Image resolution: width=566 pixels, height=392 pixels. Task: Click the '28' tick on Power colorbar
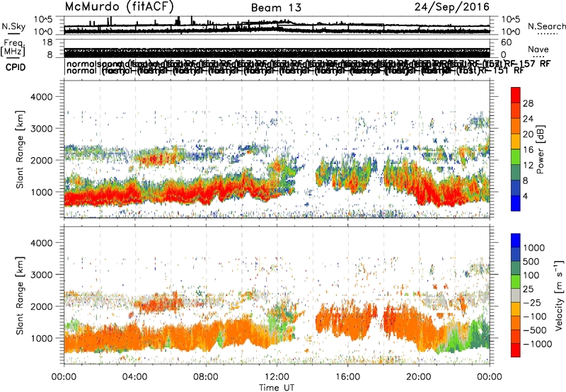[528, 103]
